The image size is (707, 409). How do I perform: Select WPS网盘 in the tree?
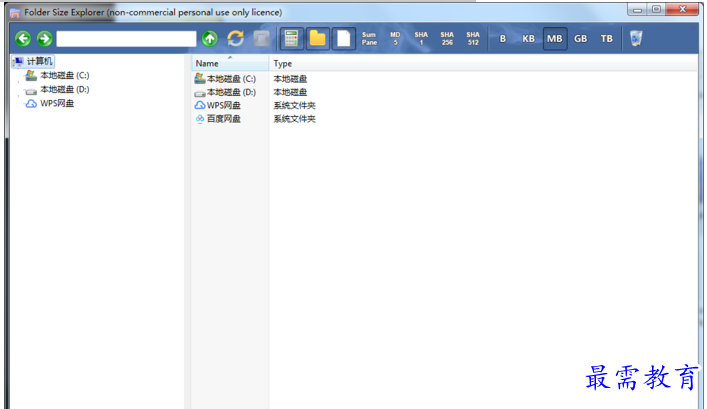coord(57,103)
